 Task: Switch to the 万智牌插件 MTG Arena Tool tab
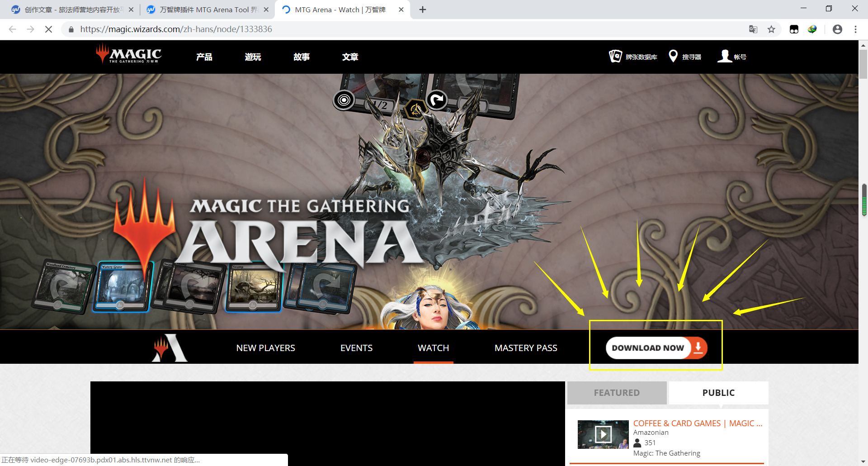point(208,10)
